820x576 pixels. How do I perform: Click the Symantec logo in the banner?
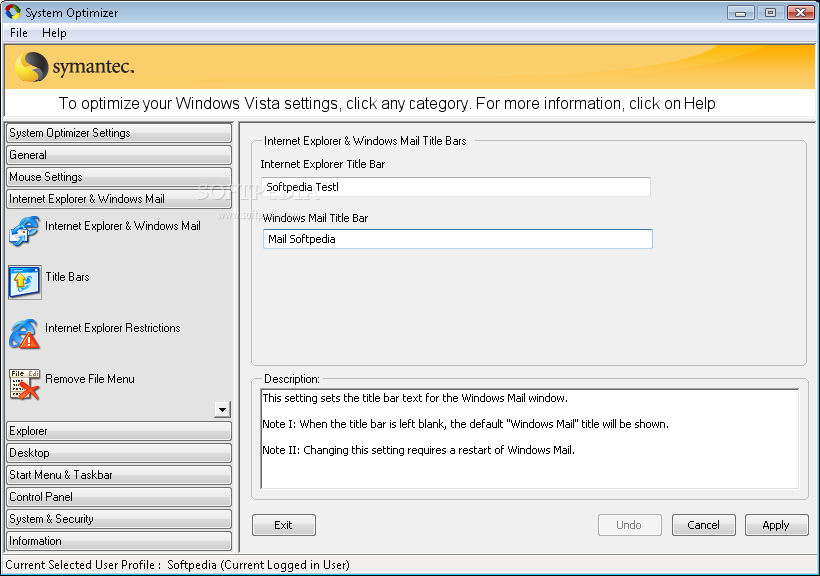pos(75,67)
